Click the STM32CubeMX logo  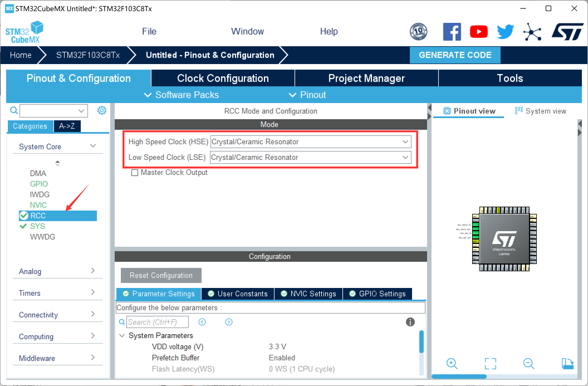pyautogui.click(x=24, y=32)
